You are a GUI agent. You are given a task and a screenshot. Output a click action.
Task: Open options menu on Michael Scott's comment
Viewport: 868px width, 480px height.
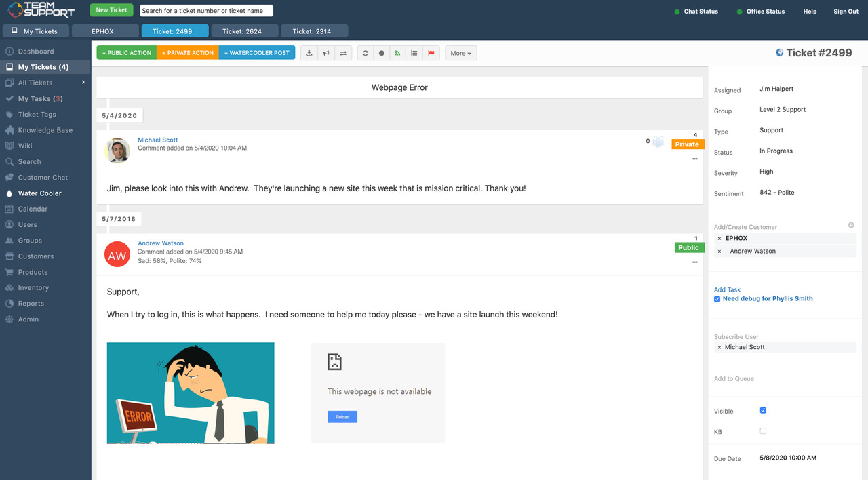695,159
